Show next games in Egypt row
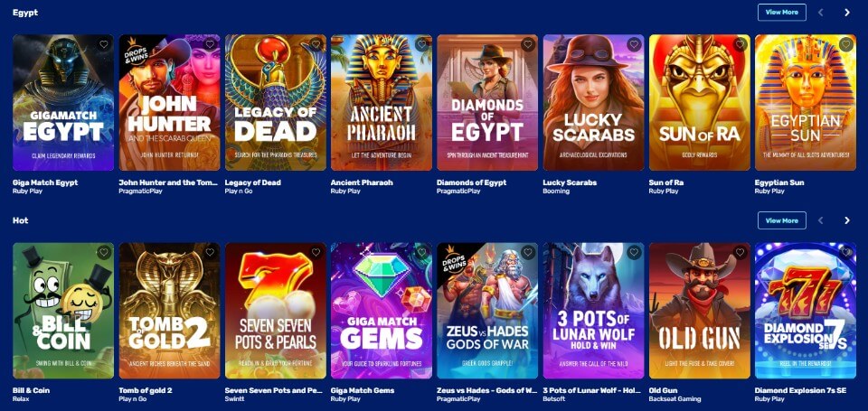 (x=847, y=12)
